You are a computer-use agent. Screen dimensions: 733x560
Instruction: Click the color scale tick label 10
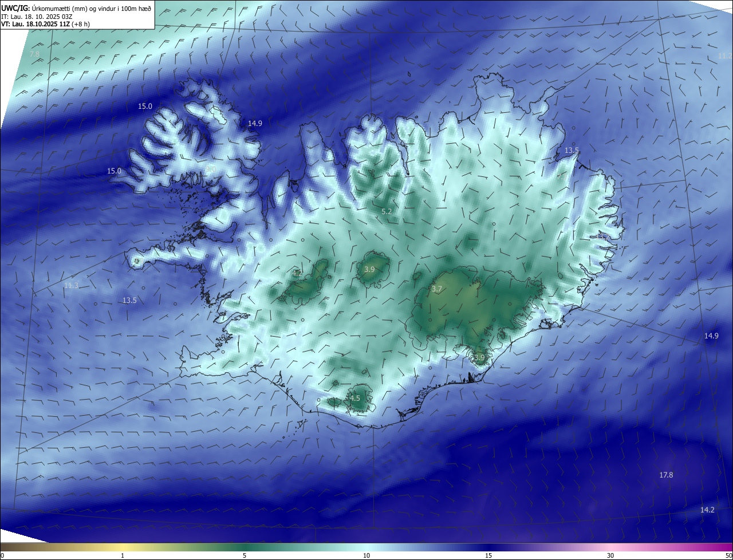click(x=366, y=555)
